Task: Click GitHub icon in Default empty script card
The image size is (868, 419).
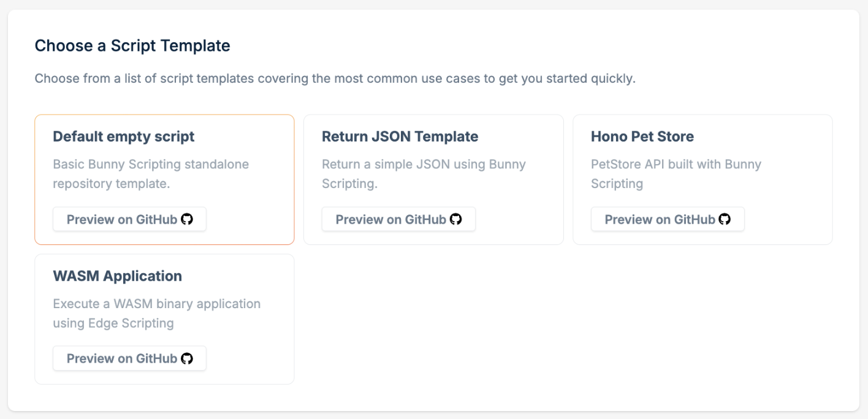Action: [x=187, y=219]
